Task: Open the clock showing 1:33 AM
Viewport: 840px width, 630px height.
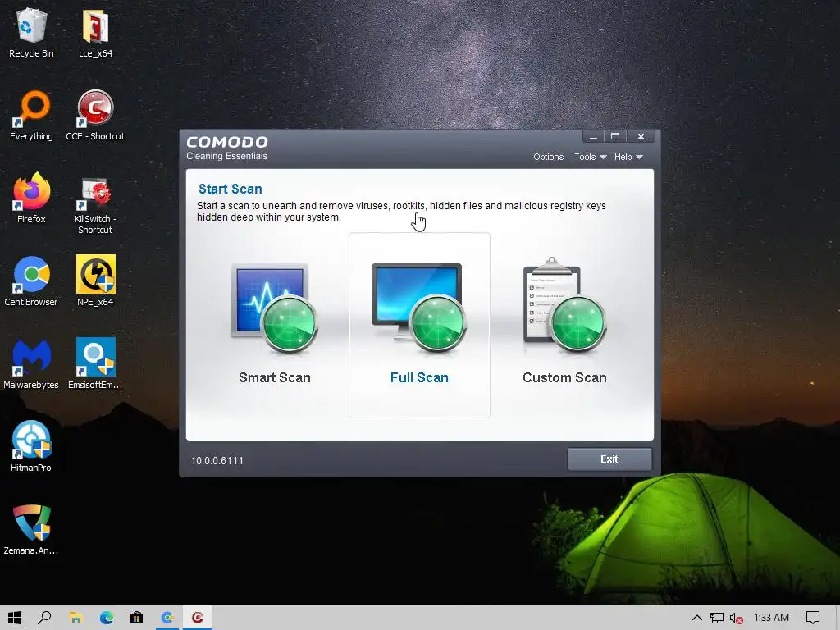Action: click(x=771, y=618)
